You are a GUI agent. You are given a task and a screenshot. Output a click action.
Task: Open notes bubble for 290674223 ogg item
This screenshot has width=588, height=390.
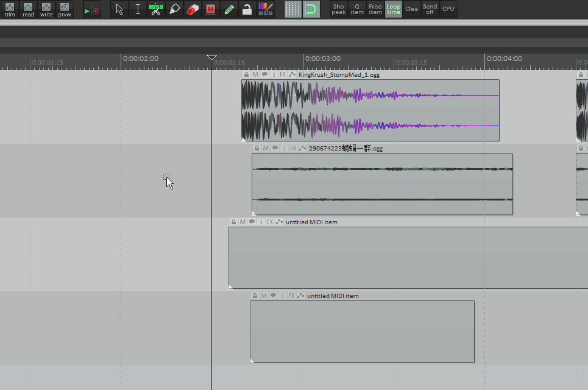point(275,149)
